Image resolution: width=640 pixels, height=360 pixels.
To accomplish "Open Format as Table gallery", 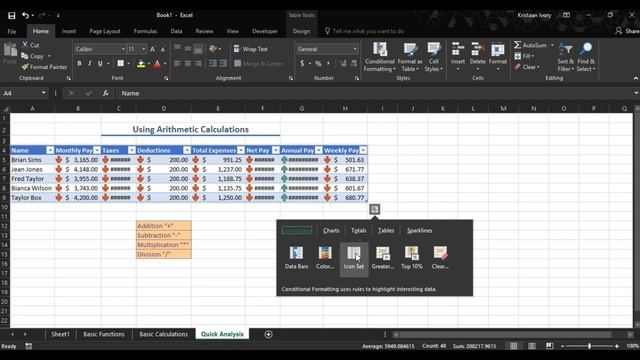I will pyautogui.click(x=410, y=57).
